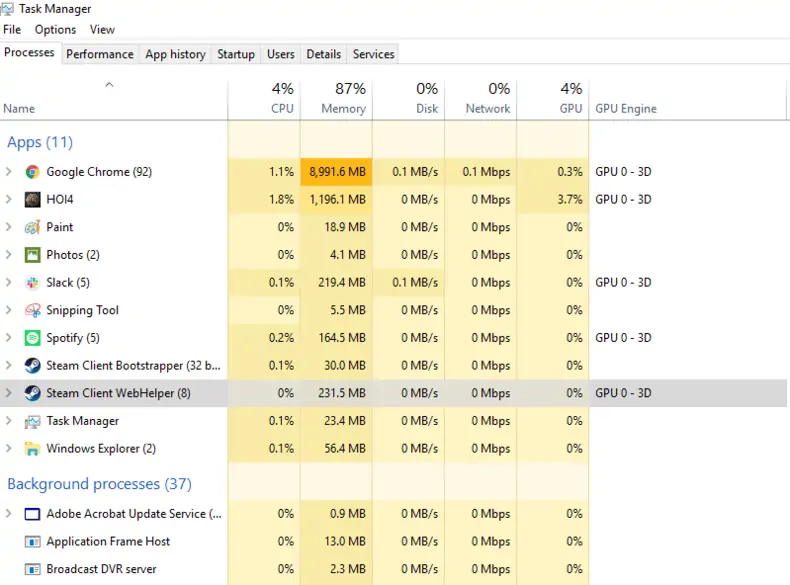Sort by the GPU Engine column
790x585 pixels.
click(x=687, y=100)
